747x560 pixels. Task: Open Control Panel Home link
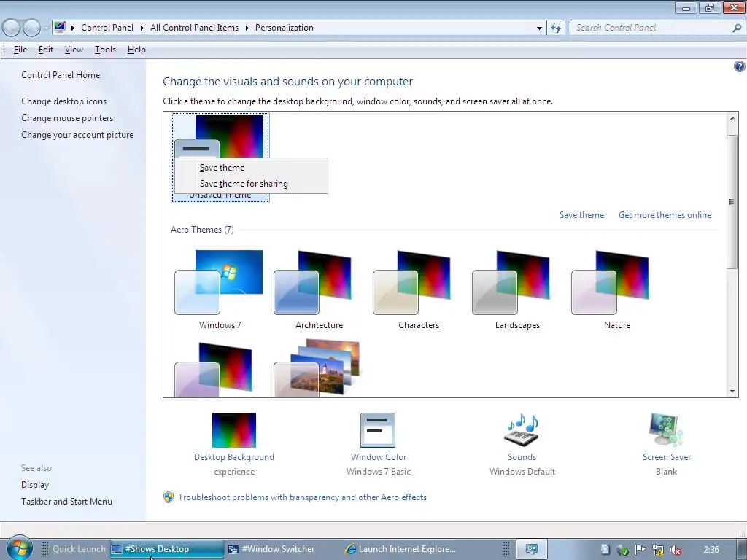click(x=61, y=75)
